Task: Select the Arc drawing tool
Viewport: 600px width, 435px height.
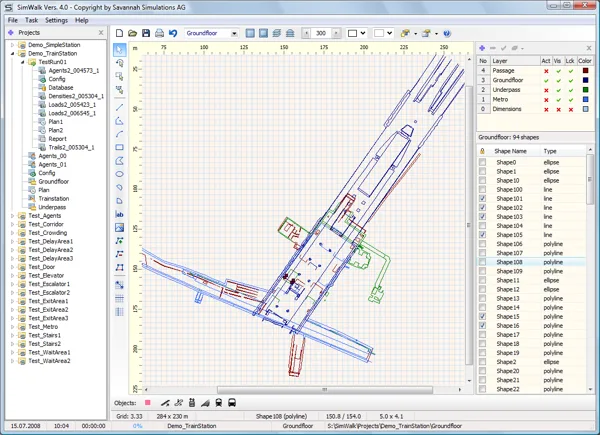Action: (119, 134)
